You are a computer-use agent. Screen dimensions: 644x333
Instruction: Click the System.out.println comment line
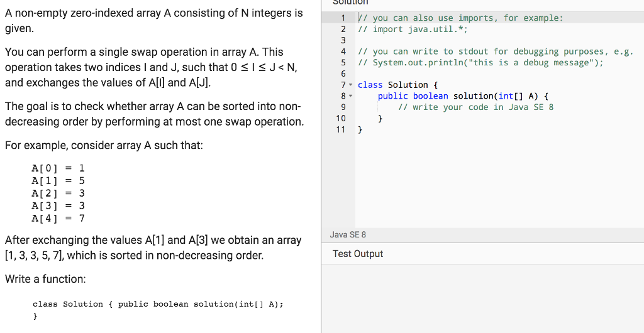480,63
